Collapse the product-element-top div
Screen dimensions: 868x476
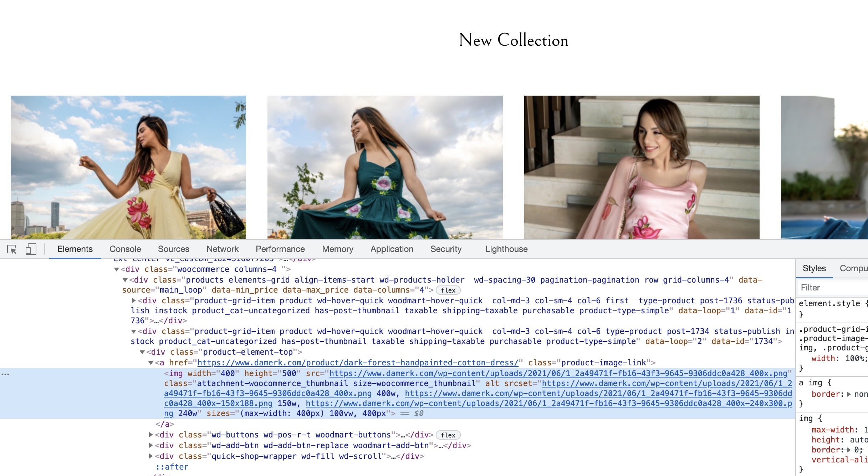pos(142,352)
